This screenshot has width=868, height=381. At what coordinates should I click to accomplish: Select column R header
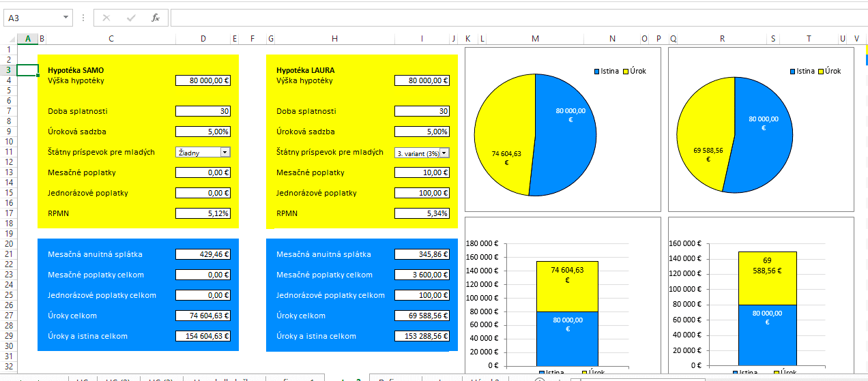pyautogui.click(x=722, y=39)
